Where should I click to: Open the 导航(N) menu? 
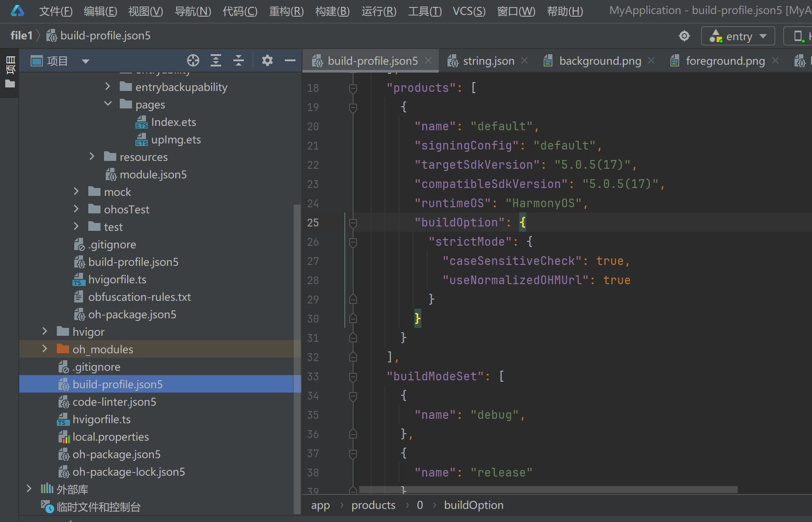click(193, 11)
